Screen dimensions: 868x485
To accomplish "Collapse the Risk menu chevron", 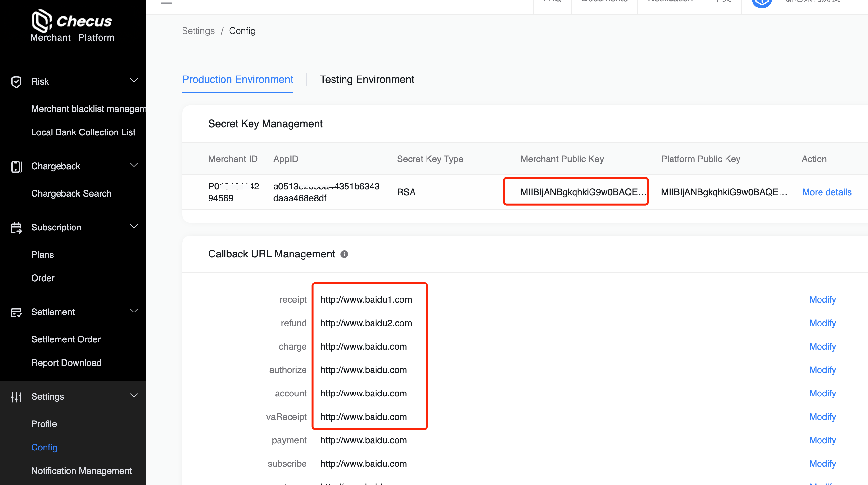I will (x=134, y=80).
